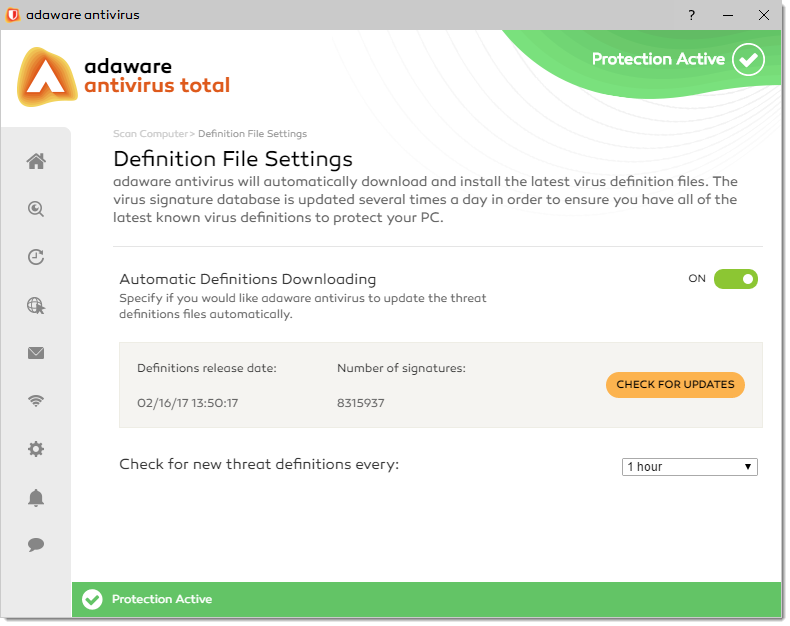Open the Web Protection globe icon

(x=36, y=305)
